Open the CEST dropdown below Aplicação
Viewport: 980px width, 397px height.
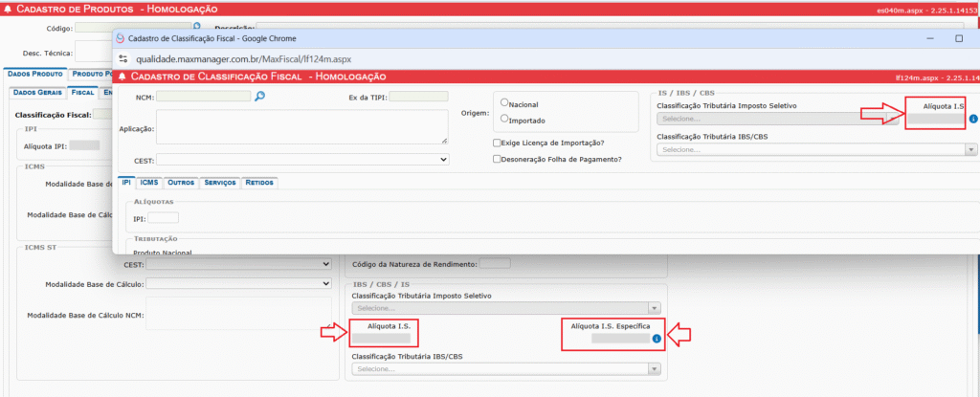pyautogui.click(x=302, y=160)
